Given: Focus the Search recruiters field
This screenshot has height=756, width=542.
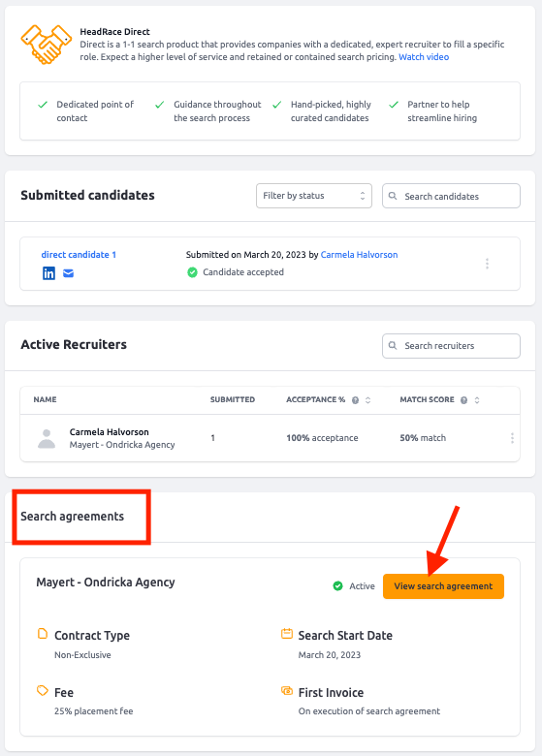Looking at the screenshot, I should (451, 346).
